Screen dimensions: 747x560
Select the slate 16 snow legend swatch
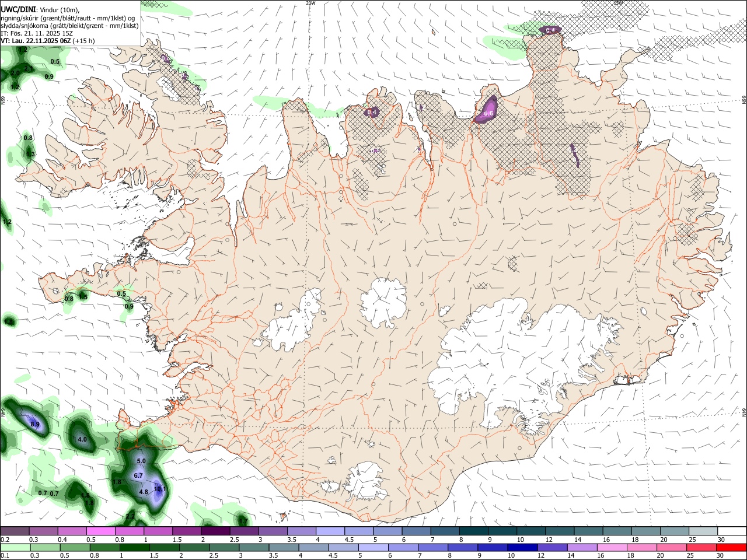617,531
